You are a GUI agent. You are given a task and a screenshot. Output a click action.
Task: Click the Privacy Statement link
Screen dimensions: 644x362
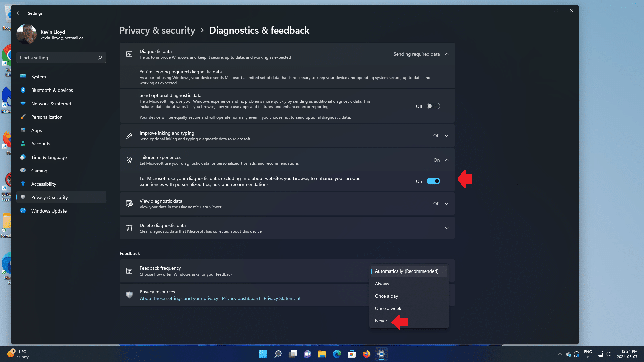click(x=282, y=298)
